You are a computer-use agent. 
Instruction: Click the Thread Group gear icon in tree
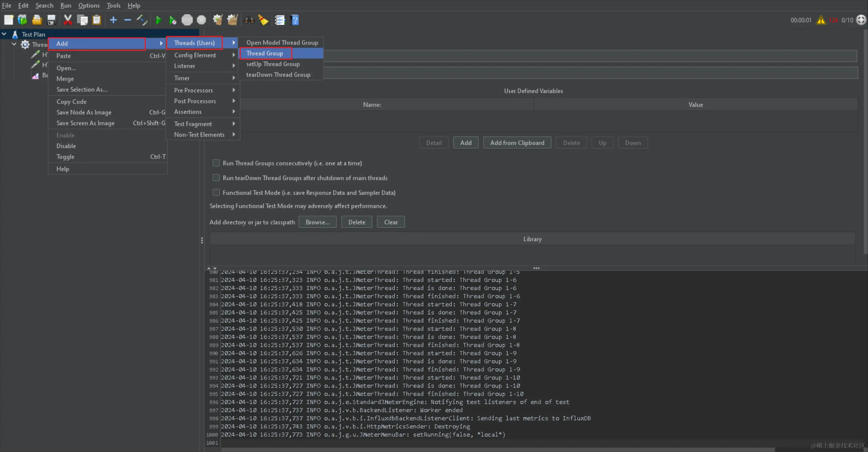(25, 44)
